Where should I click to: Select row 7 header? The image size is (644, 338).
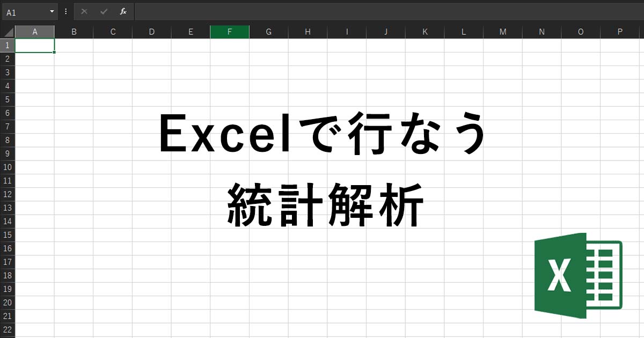pyautogui.click(x=8, y=127)
